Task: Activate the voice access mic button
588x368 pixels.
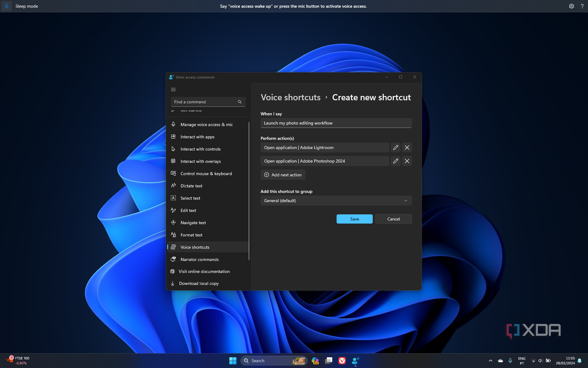Action: click(x=7, y=6)
